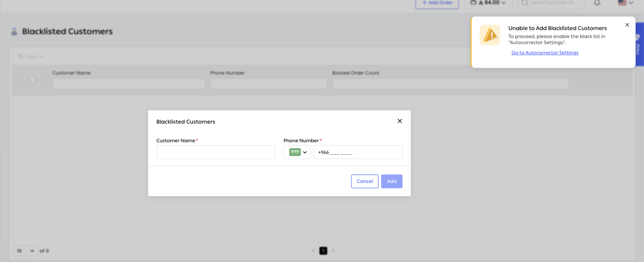644x262 pixels.
Task: Click the Unable to Add Blacklisted Customers title
Action: (x=557, y=28)
